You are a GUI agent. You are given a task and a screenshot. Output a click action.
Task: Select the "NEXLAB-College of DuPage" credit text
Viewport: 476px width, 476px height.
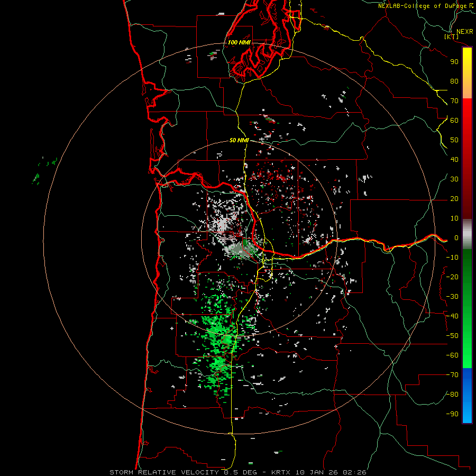423,6
